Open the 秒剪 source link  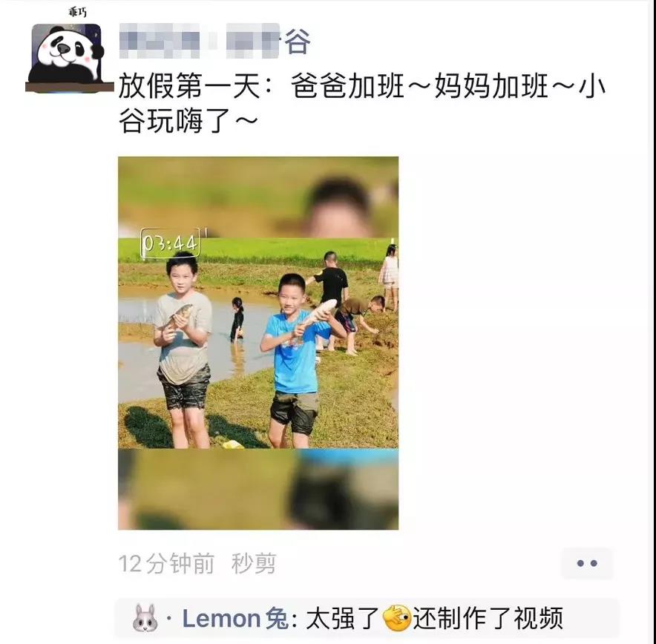click(254, 563)
